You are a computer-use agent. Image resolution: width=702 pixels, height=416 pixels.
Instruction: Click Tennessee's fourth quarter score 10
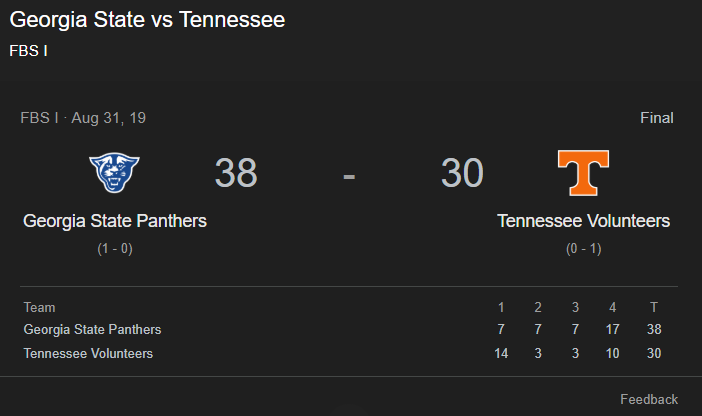(612, 353)
